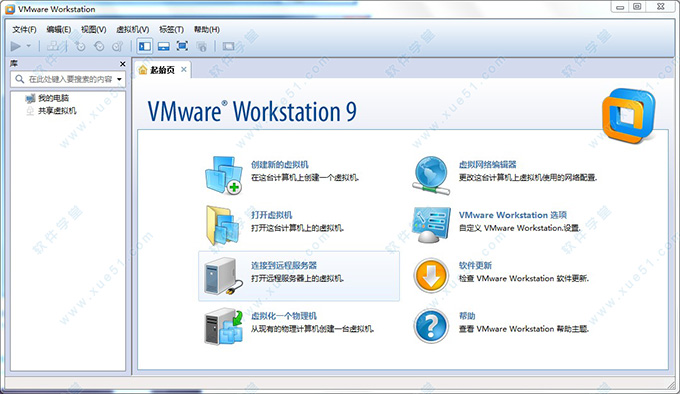Click text 在这台计算机上创建一个虚拟机

[x=305, y=177]
